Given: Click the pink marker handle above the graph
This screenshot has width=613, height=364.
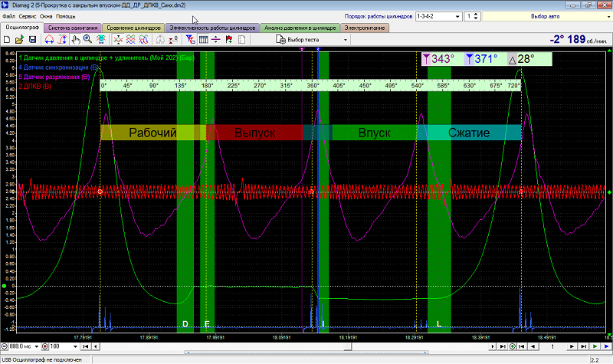Looking at the screenshot, I should [x=302, y=49].
